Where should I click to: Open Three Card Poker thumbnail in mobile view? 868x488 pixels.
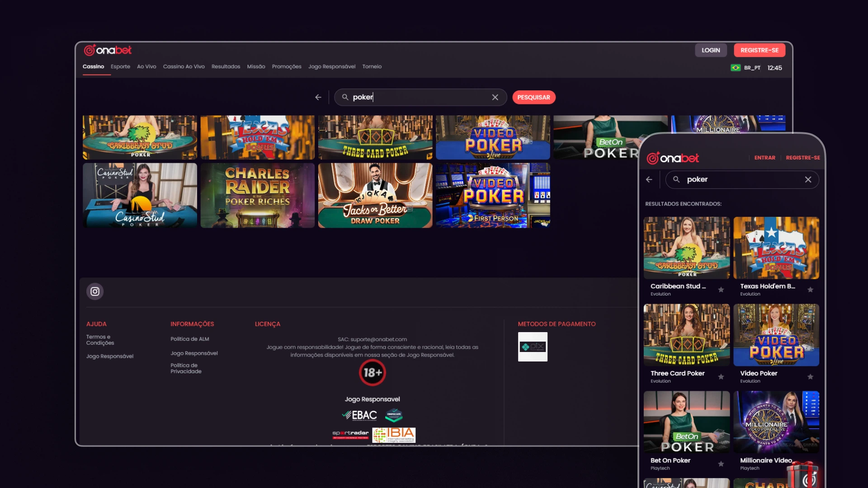[687, 335]
